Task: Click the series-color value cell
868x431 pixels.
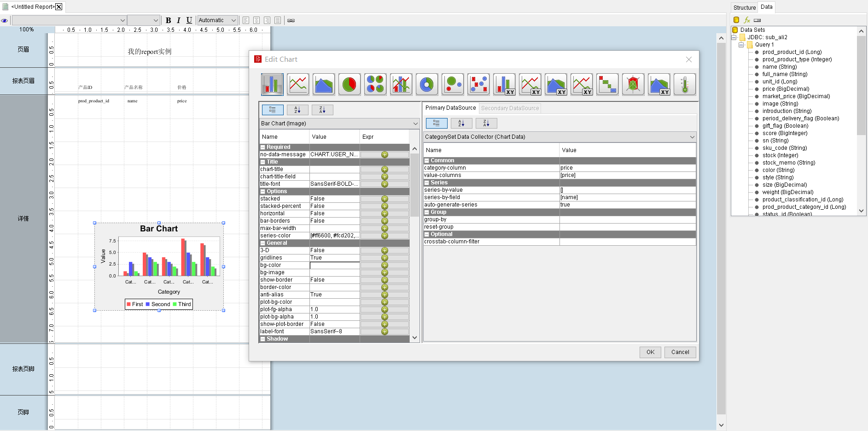Action: coord(334,236)
